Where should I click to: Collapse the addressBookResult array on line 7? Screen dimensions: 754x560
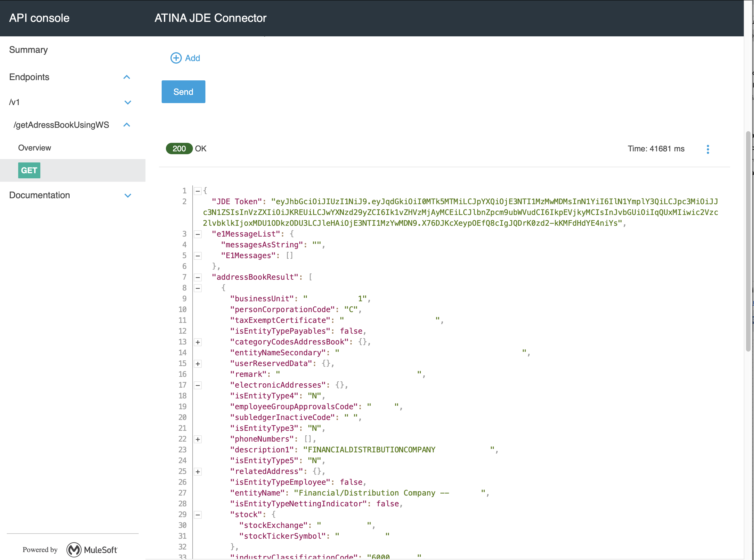click(198, 277)
